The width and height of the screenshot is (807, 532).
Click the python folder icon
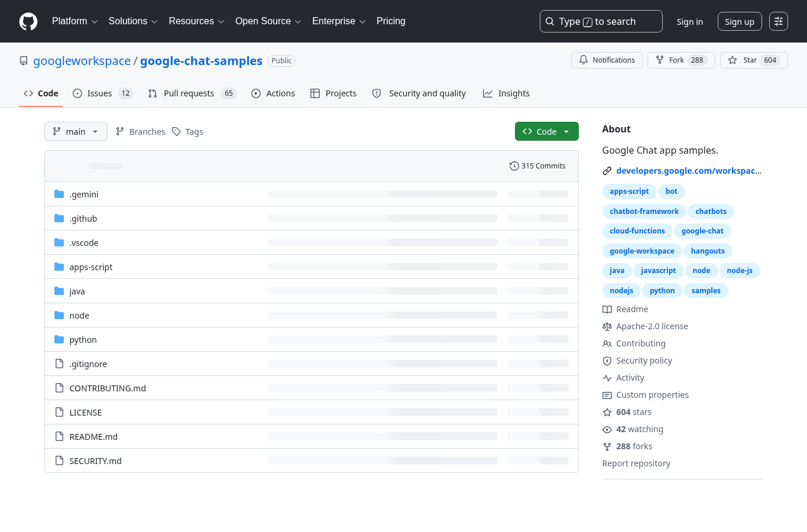tap(59, 339)
